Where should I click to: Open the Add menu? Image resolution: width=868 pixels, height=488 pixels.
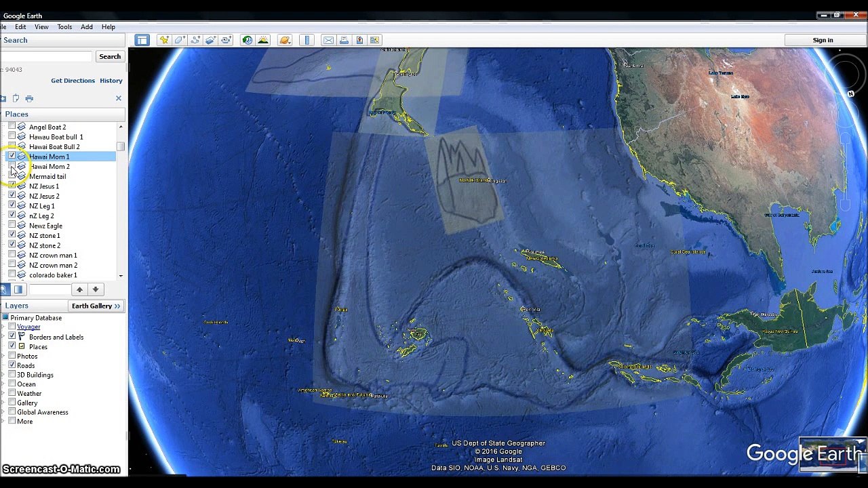(x=87, y=27)
